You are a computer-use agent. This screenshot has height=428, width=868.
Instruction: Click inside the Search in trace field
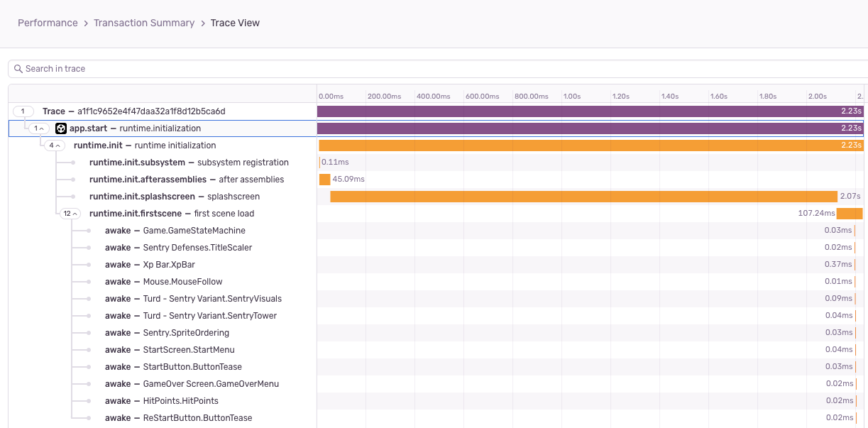tap(142, 68)
